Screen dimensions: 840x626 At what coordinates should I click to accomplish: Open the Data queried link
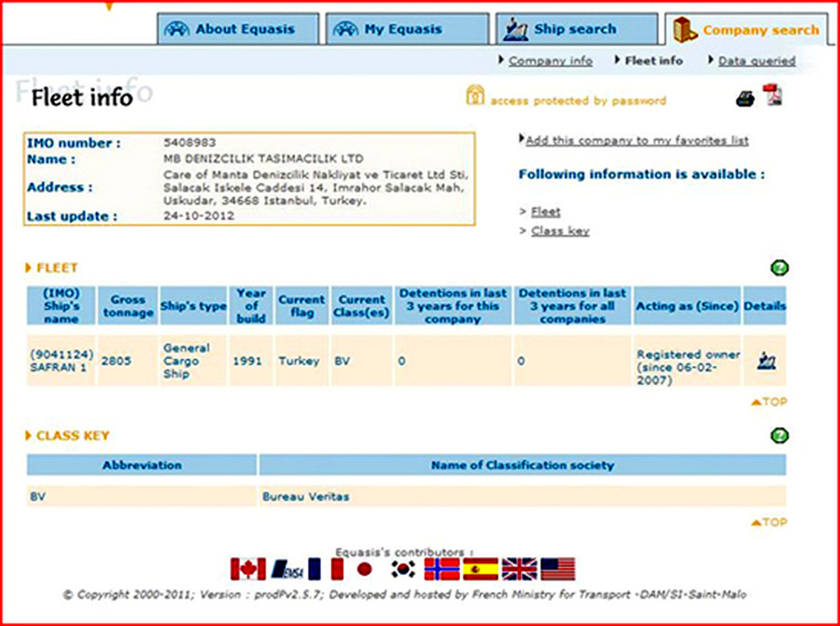[x=756, y=61]
